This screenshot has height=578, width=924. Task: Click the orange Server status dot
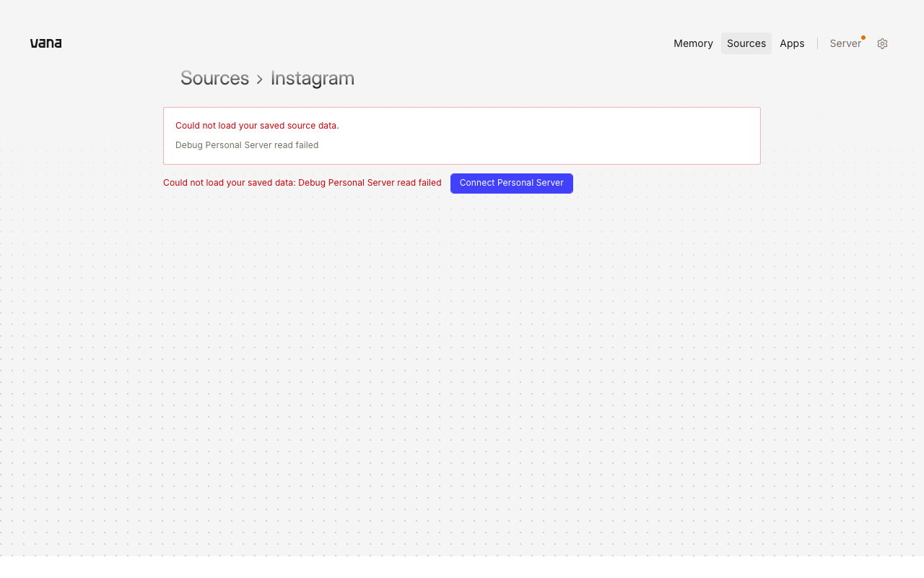tap(863, 38)
